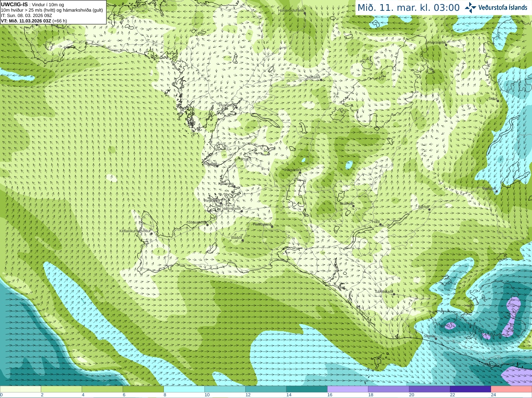Click the Keflavíkurflugvöllur station dot
Image resolution: width=532 pixels, height=398 pixels.
[x=152, y=233]
